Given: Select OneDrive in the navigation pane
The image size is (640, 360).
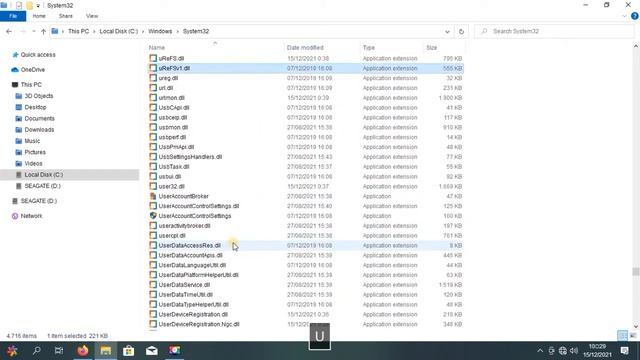Looking at the screenshot, I should point(33,70).
